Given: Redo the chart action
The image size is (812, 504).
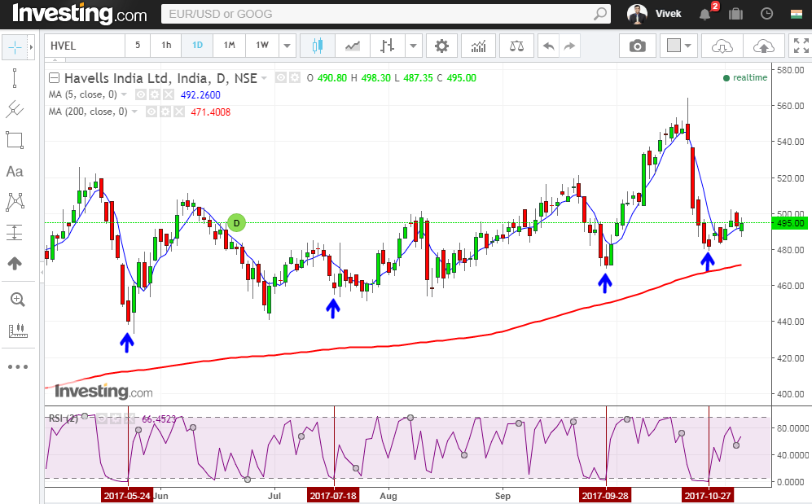Looking at the screenshot, I should (x=569, y=46).
